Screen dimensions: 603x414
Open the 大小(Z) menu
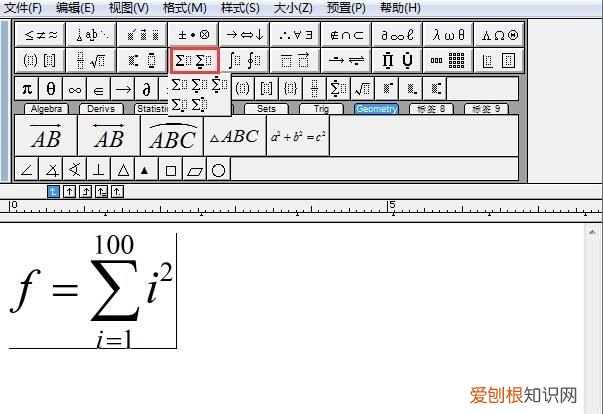coord(293,8)
